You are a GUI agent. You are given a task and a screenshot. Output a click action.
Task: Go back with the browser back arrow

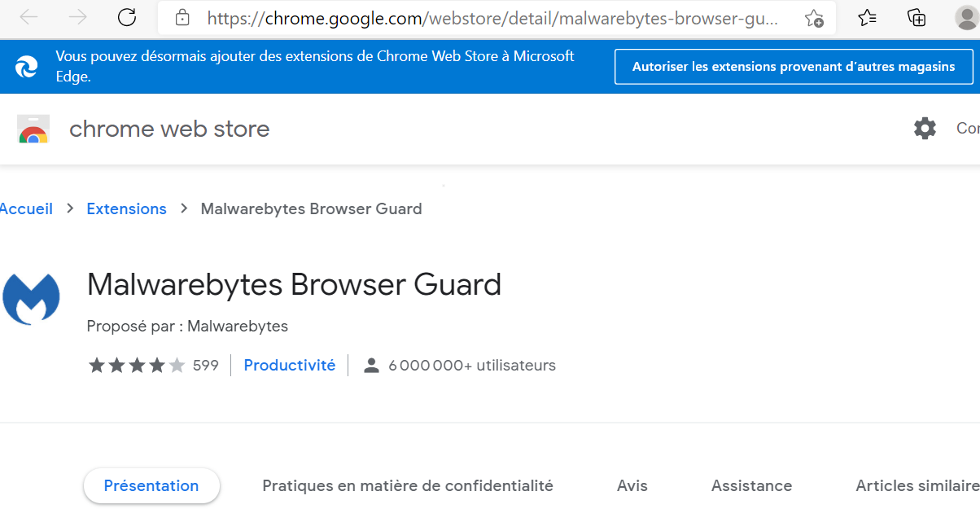[28, 18]
